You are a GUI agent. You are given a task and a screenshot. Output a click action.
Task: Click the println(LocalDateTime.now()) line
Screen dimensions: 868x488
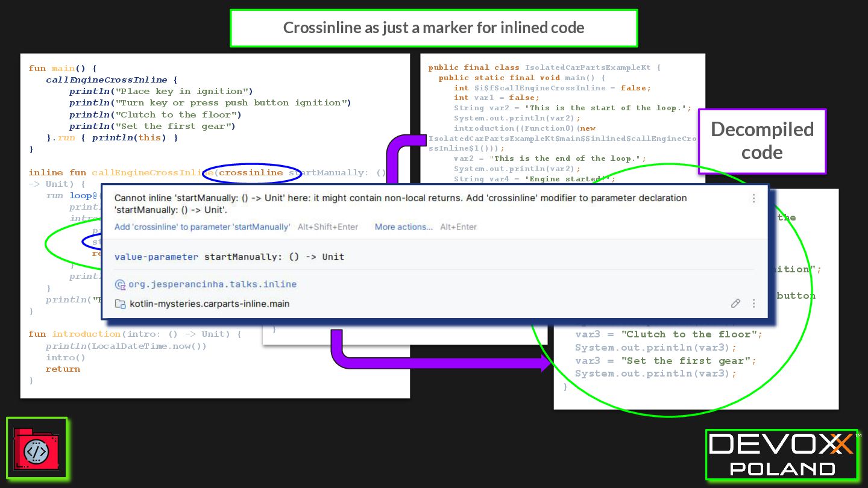click(x=126, y=346)
